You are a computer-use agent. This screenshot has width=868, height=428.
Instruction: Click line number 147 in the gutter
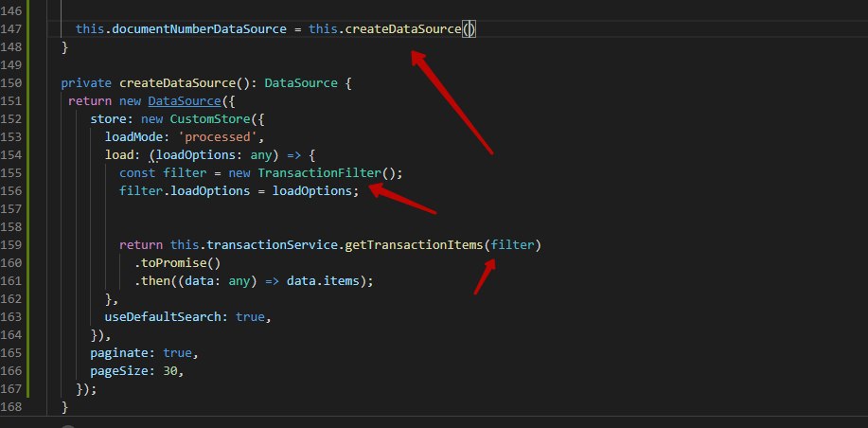10,28
